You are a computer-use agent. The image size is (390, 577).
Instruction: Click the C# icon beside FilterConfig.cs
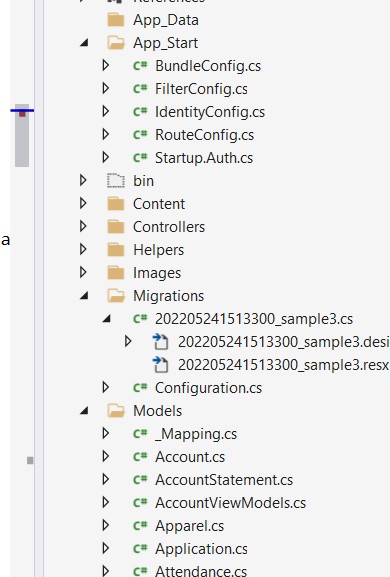click(140, 89)
